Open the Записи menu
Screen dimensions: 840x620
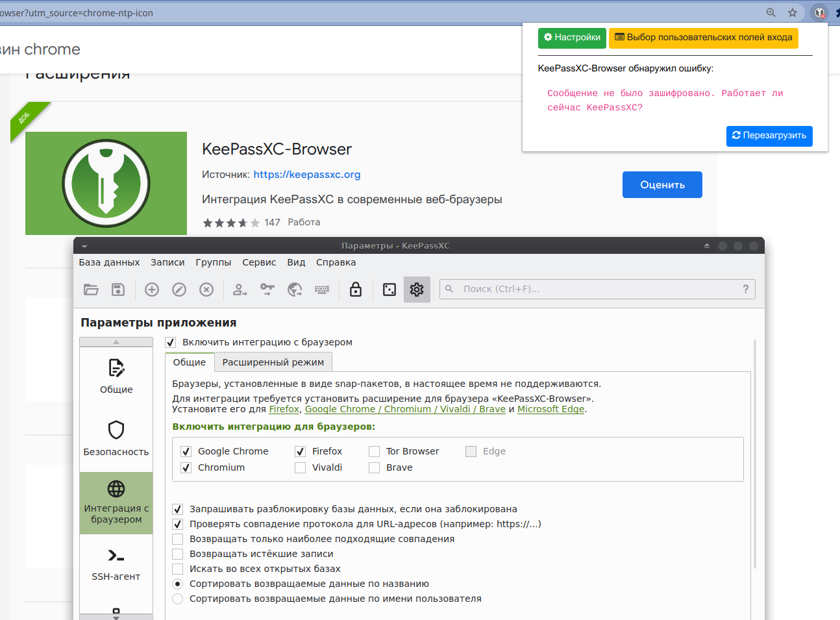[x=167, y=262]
